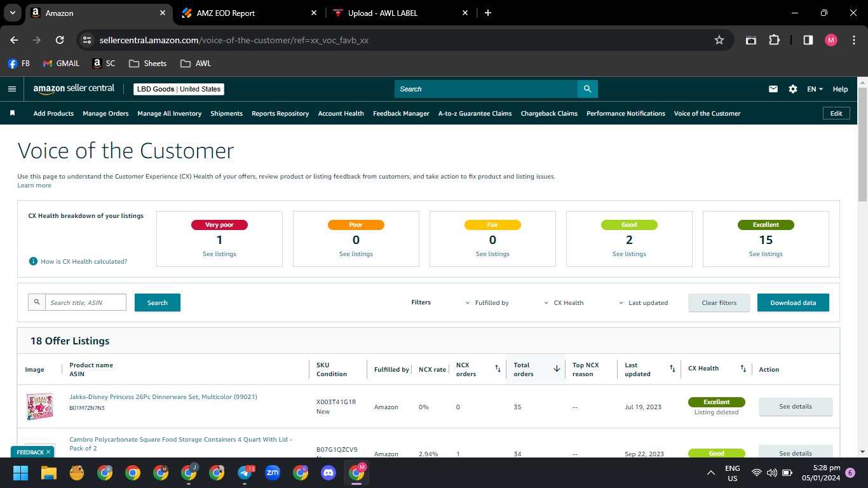The width and height of the screenshot is (868, 488).
Task: Click the top Seller Central Search field
Action: pos(486,89)
